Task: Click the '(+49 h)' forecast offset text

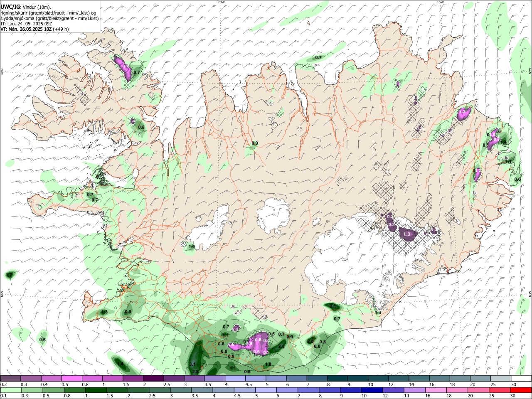Action: click(x=61, y=29)
